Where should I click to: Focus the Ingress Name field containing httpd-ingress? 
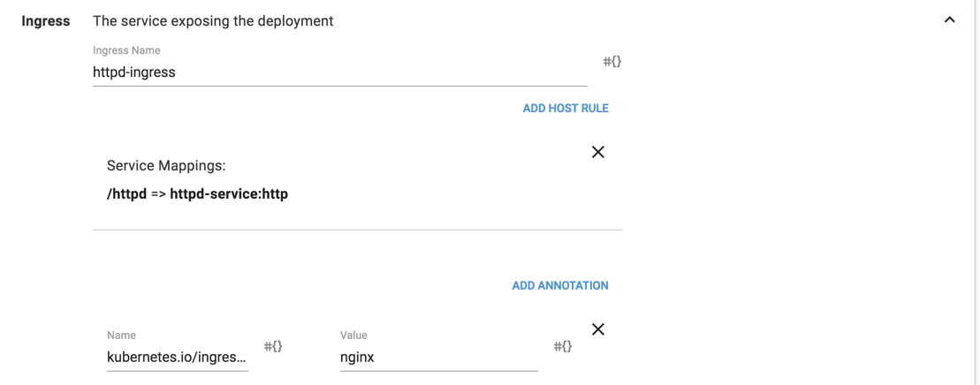pyautogui.click(x=339, y=72)
